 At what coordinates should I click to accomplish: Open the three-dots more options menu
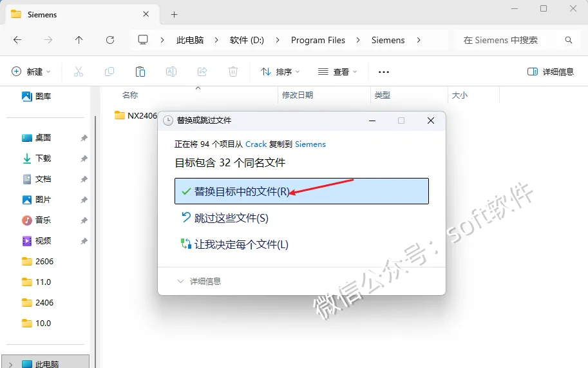(384, 72)
